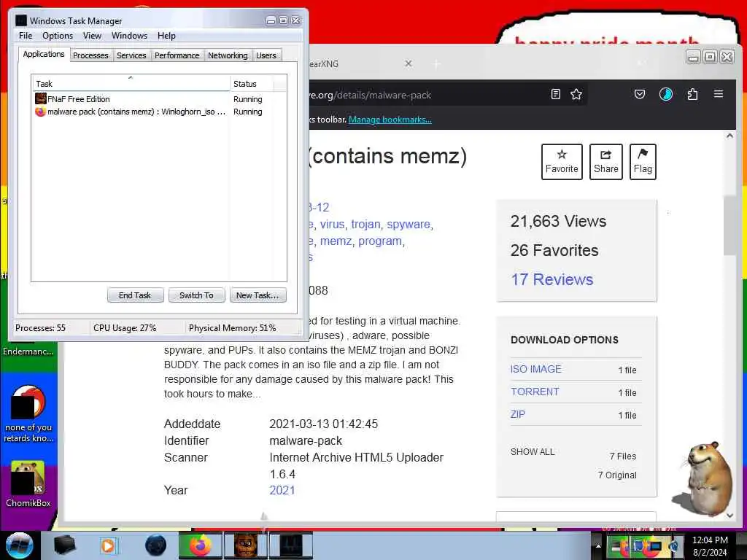Open the trojan topic link
This screenshot has height=560, width=747.
click(x=365, y=224)
